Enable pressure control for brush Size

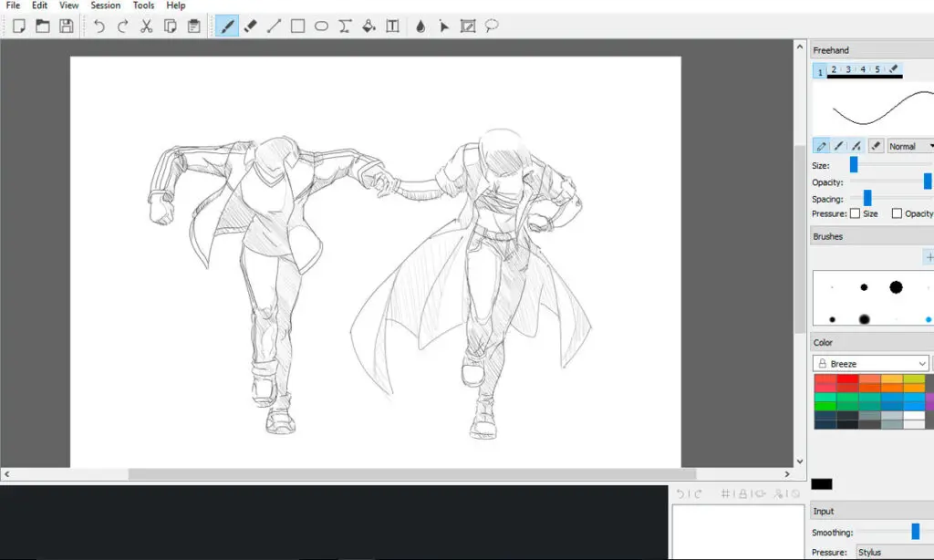pyautogui.click(x=854, y=213)
